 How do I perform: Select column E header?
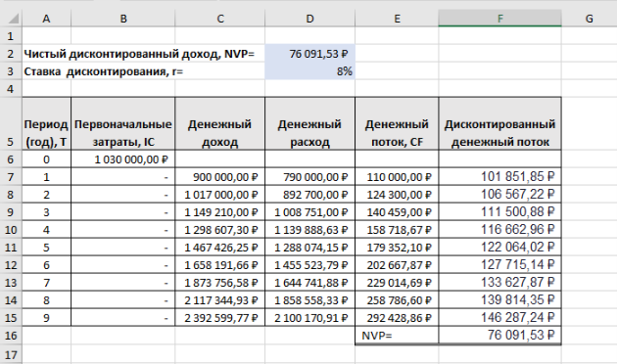tap(397, 19)
